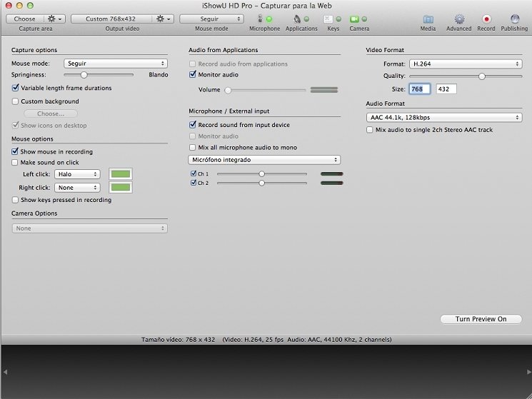Toggle Show mouse in recording
Viewport: 532px width, 399px height.
point(15,151)
